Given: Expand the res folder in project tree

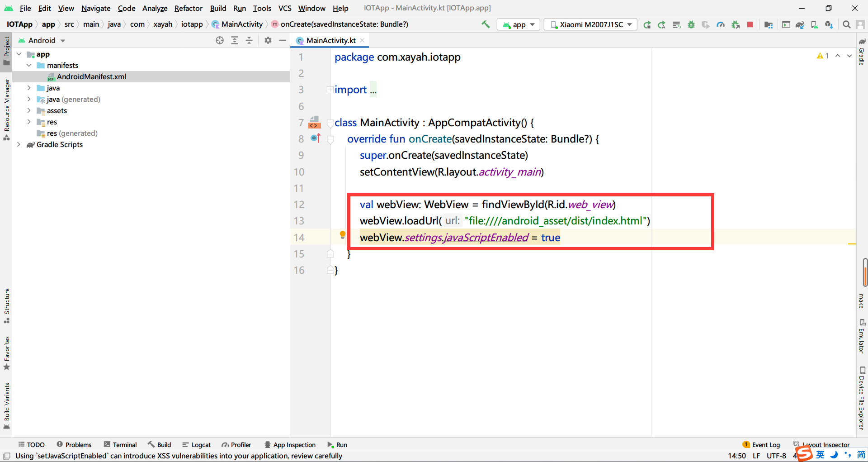Looking at the screenshot, I should click(29, 122).
